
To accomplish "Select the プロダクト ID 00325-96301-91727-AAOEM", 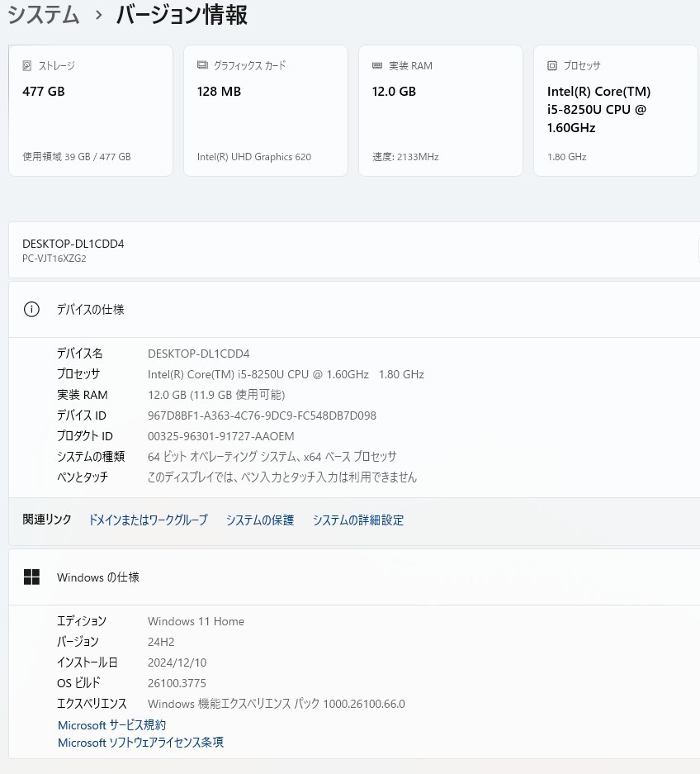I will 220,436.
